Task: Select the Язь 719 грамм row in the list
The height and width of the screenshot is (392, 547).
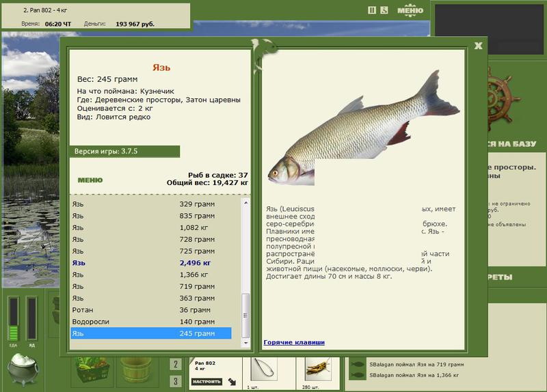Action: 151,287
